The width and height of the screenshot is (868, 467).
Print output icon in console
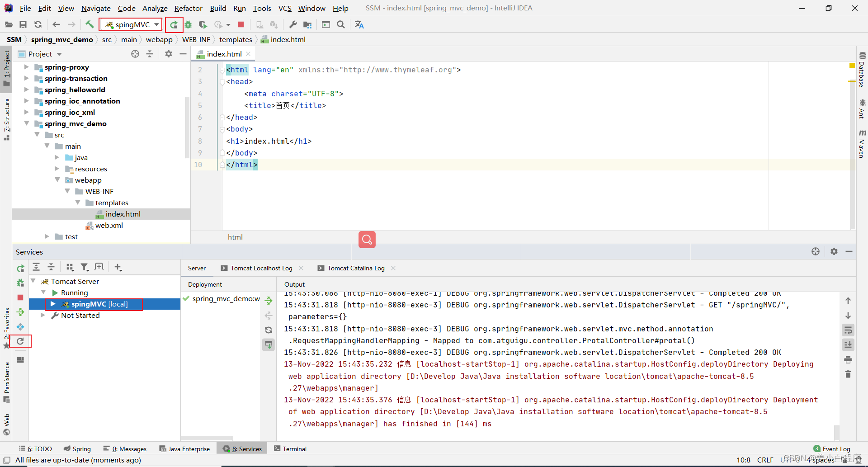click(x=848, y=360)
